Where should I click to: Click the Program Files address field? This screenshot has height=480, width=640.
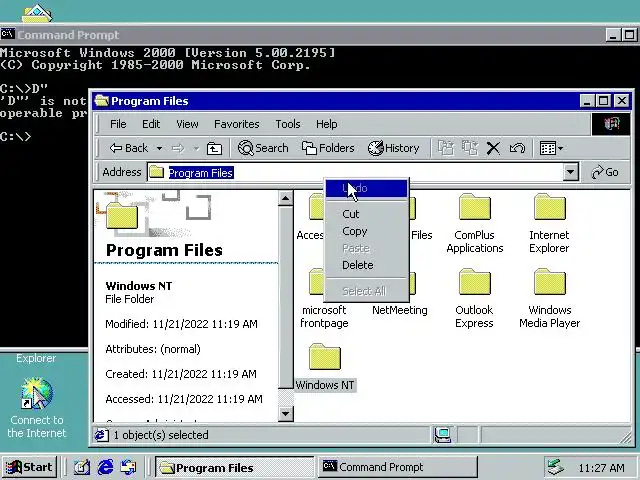pos(356,172)
